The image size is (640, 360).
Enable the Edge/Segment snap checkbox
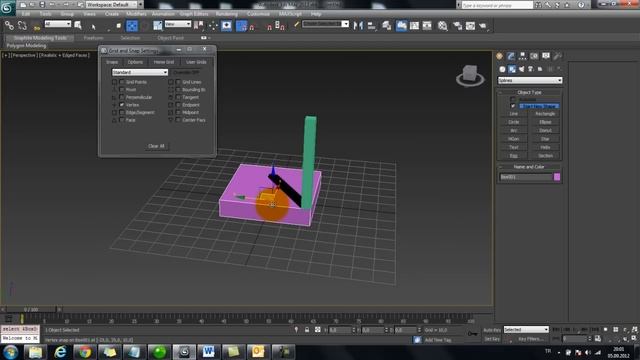[x=122, y=112]
